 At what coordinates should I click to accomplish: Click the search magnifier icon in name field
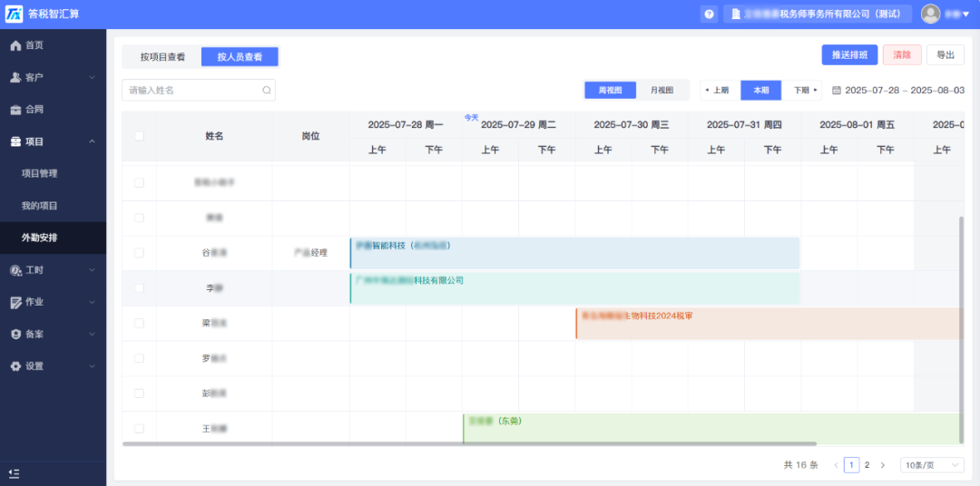click(x=266, y=90)
